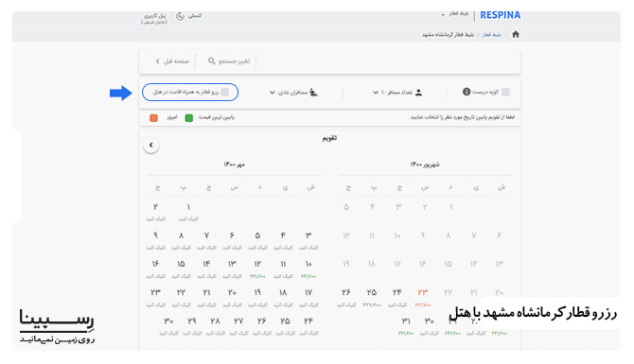Select day 17 of Mehr
This screenshot has height=364, width=634.
308,297
